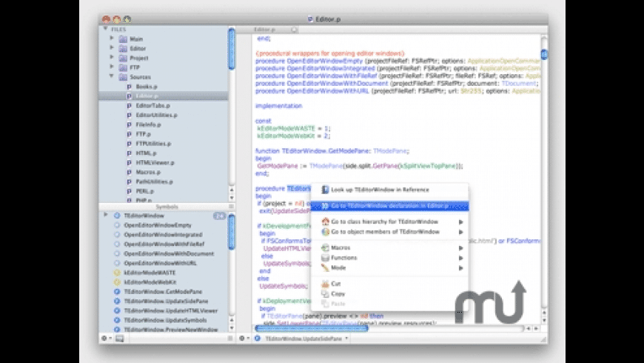Click the Main folder icon
The image size is (644, 363).
pyautogui.click(x=123, y=39)
